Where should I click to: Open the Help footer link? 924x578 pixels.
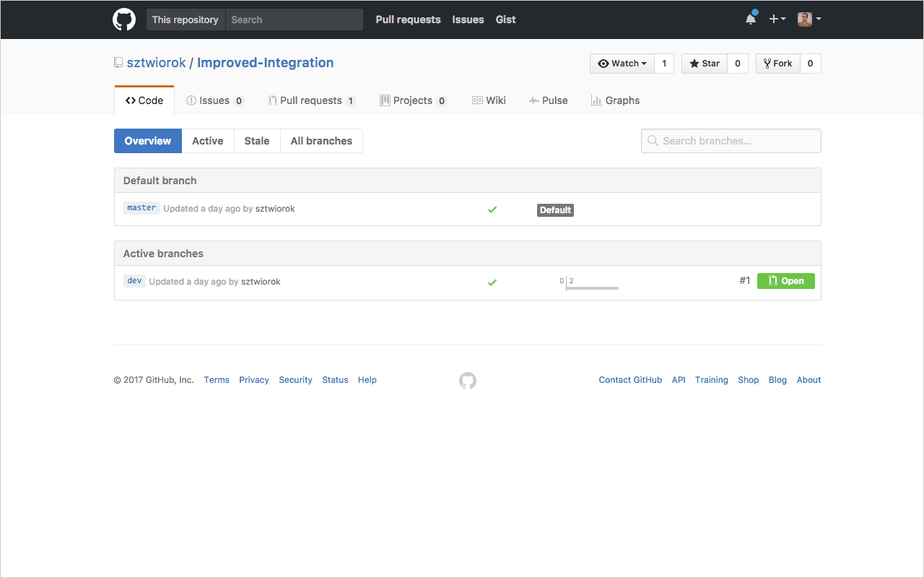pyautogui.click(x=367, y=380)
